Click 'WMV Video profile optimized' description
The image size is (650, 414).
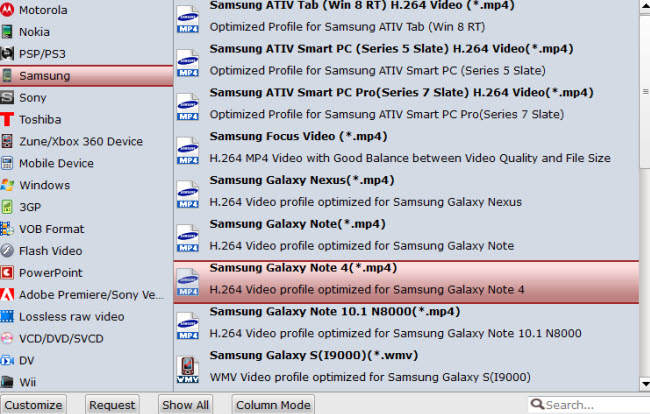coord(370,377)
